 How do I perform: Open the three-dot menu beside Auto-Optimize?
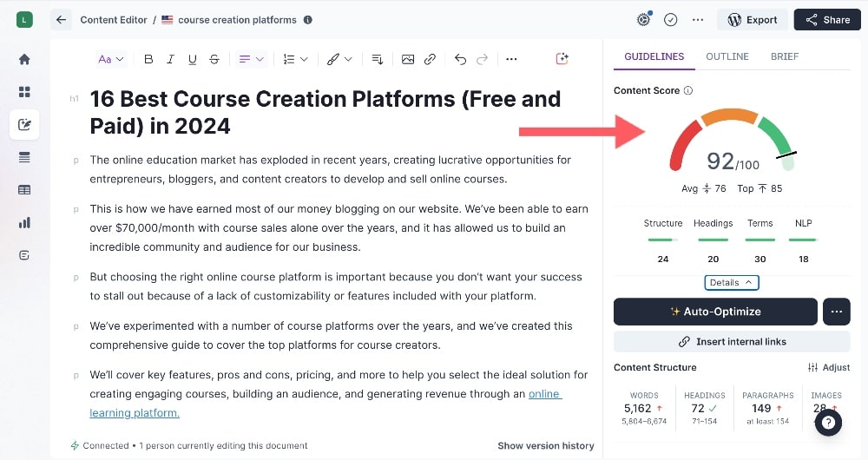(x=837, y=312)
